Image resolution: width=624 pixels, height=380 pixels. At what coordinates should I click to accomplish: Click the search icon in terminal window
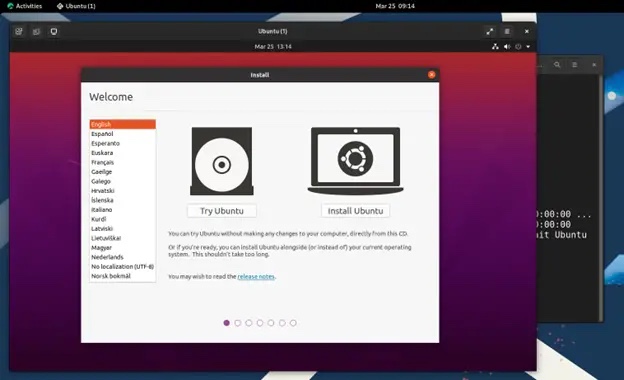coord(557,64)
